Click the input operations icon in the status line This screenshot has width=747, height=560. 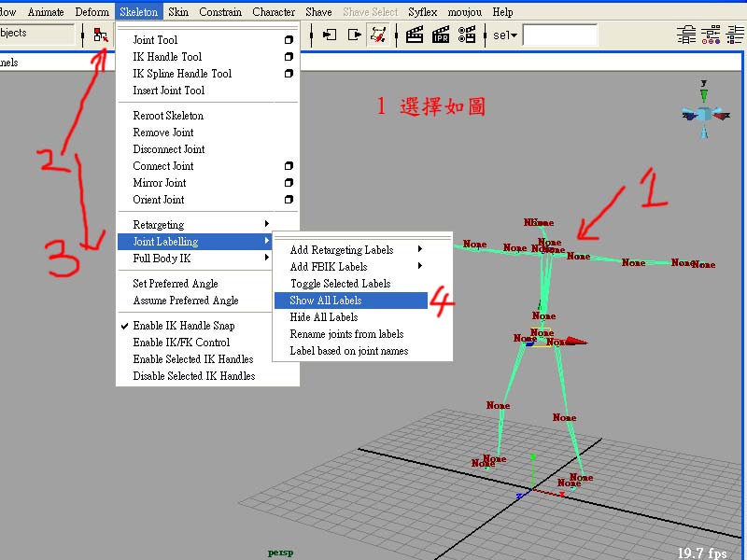click(330, 35)
